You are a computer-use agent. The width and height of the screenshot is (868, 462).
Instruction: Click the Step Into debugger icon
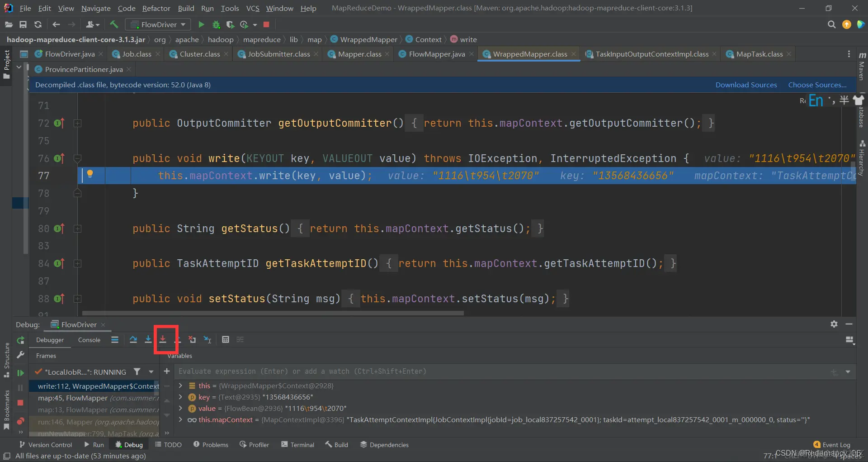point(148,339)
